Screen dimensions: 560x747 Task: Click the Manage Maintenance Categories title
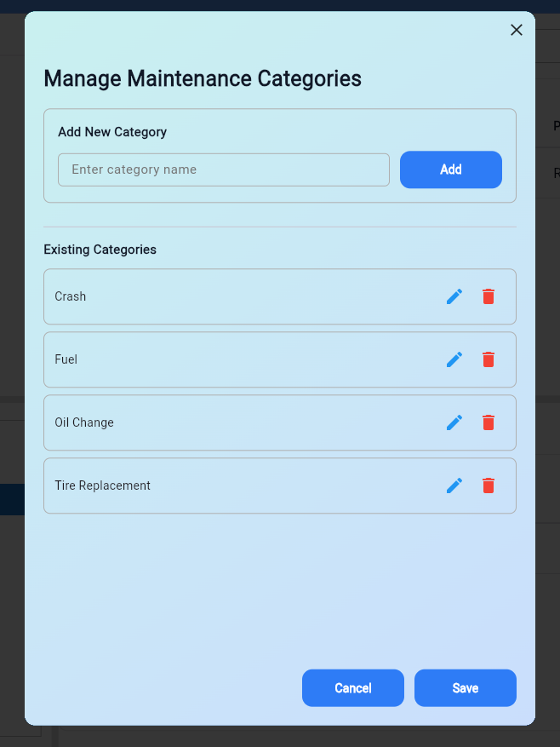pyautogui.click(x=203, y=79)
